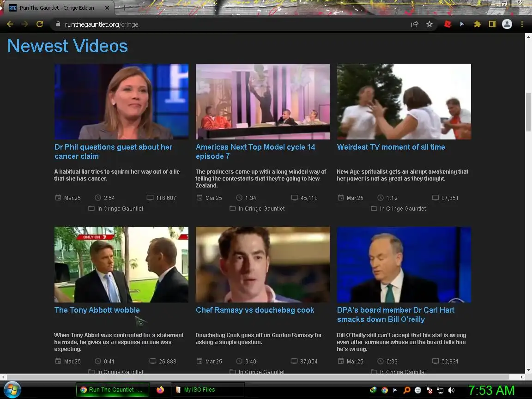532x399 pixels.
Task: Open the Action Center flag tray icon
Action: coord(429,390)
